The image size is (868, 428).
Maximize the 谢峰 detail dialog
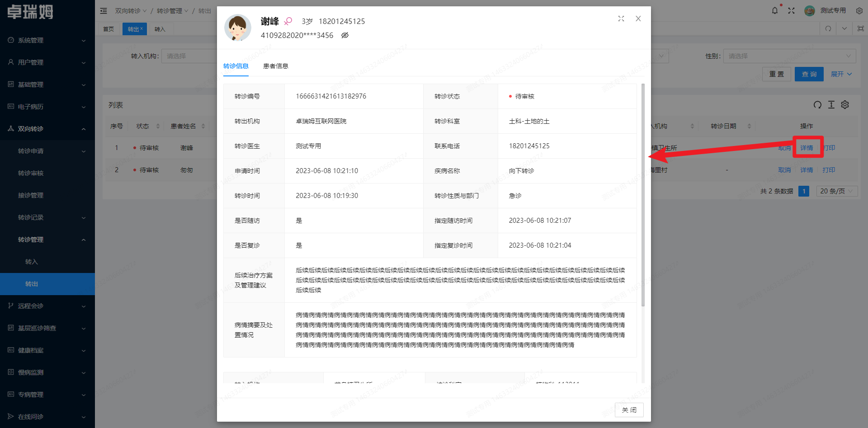(621, 19)
